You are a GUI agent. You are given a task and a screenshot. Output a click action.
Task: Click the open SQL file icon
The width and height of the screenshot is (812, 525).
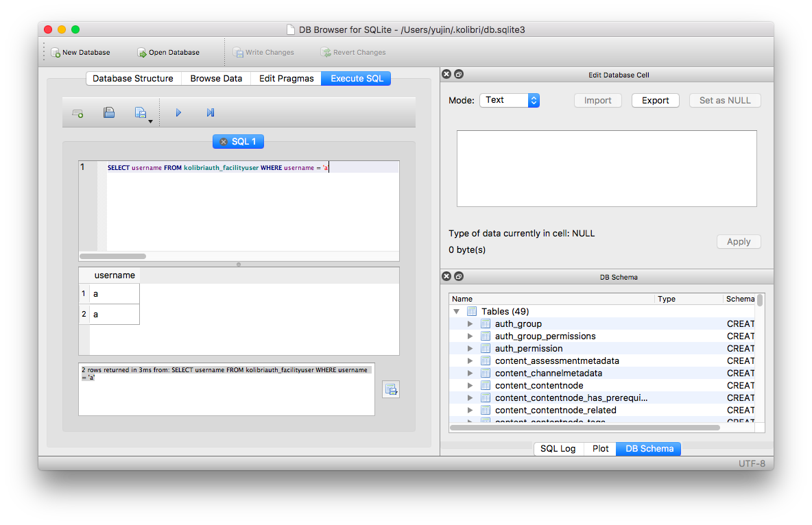(109, 112)
